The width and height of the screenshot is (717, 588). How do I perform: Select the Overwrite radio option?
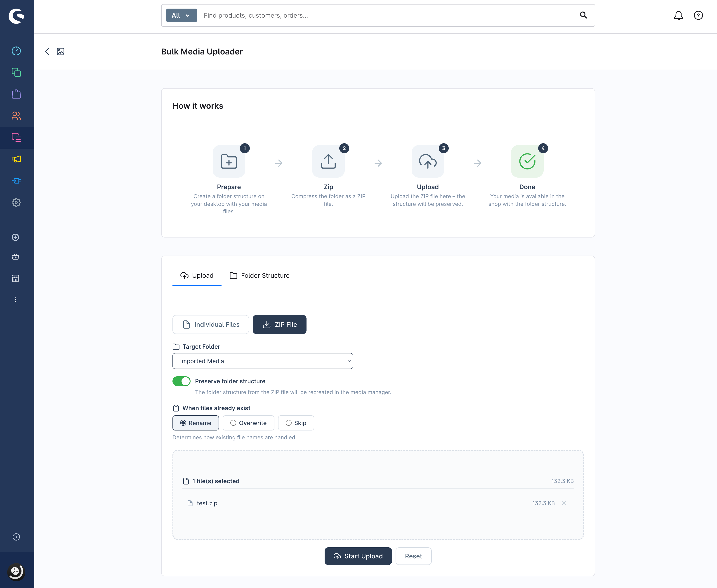248,423
